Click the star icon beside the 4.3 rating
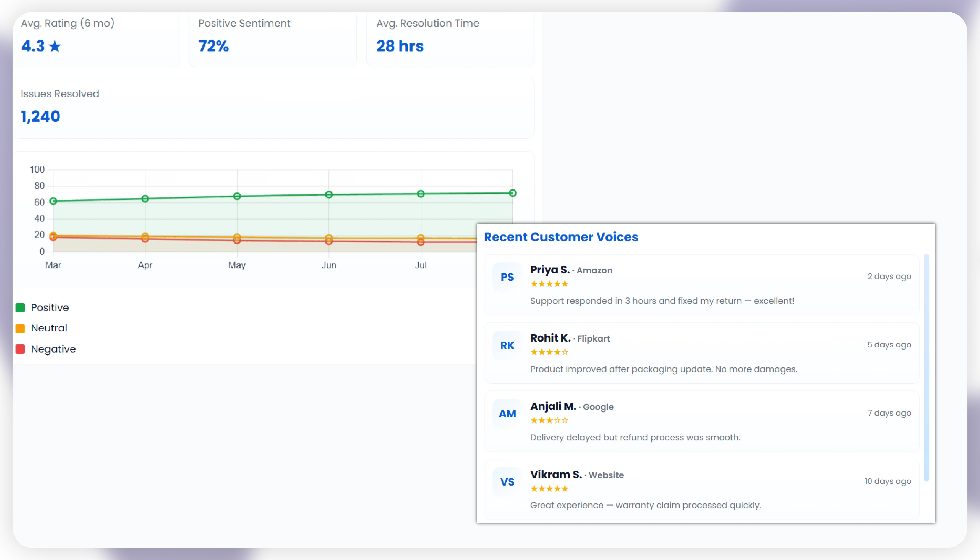Screen dimensions: 980x560 (55, 46)
